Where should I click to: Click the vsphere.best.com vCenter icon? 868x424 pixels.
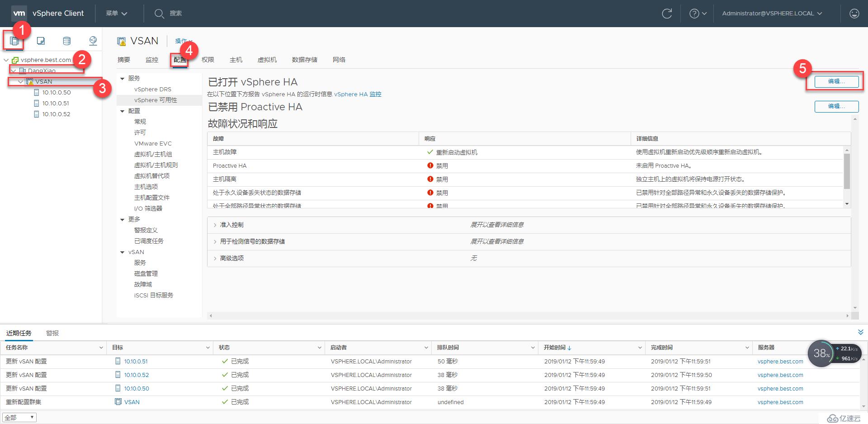coord(15,60)
